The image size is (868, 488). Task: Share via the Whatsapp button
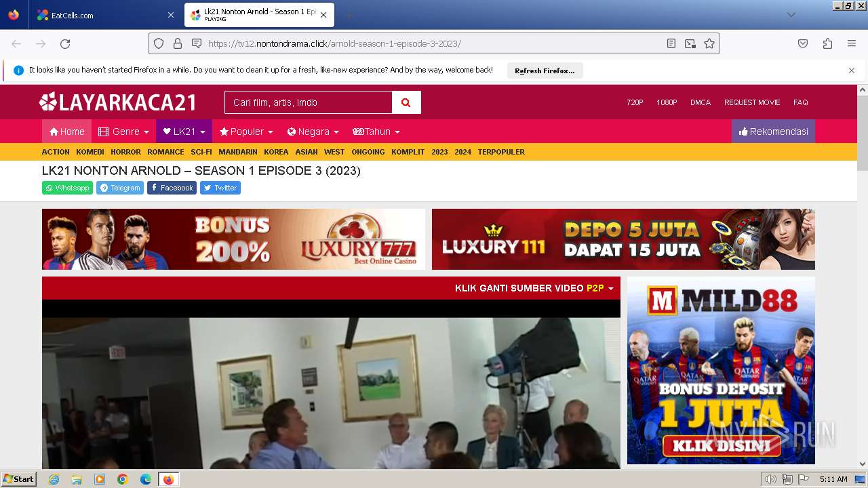(67, 188)
